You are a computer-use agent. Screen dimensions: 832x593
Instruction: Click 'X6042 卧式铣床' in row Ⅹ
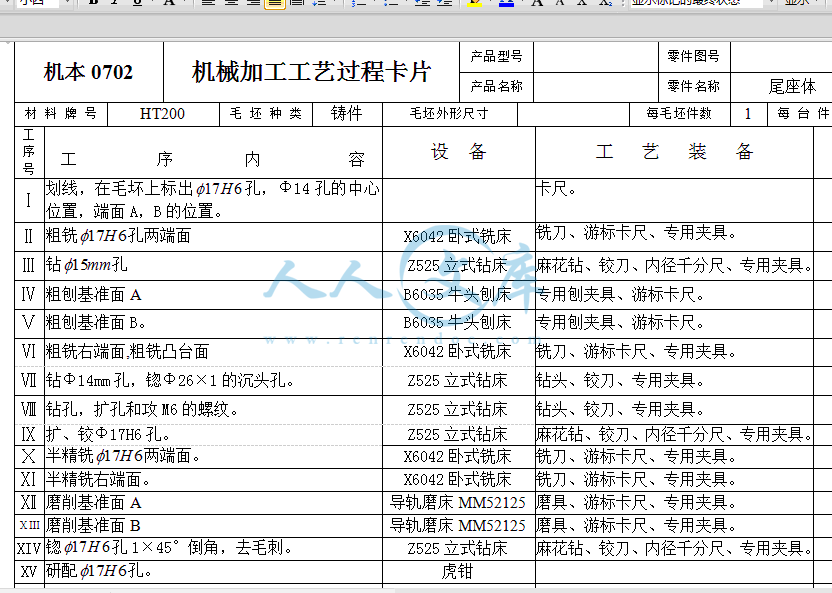(457, 456)
